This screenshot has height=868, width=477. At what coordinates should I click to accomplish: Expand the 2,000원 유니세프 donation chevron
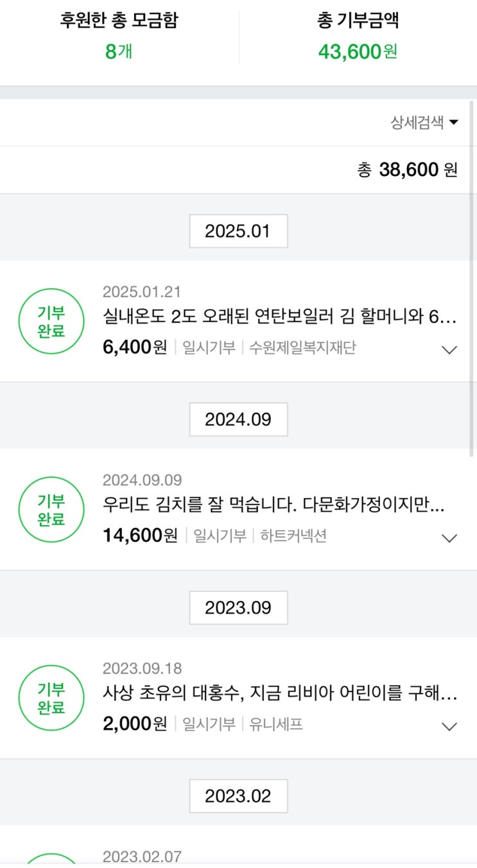tap(449, 727)
